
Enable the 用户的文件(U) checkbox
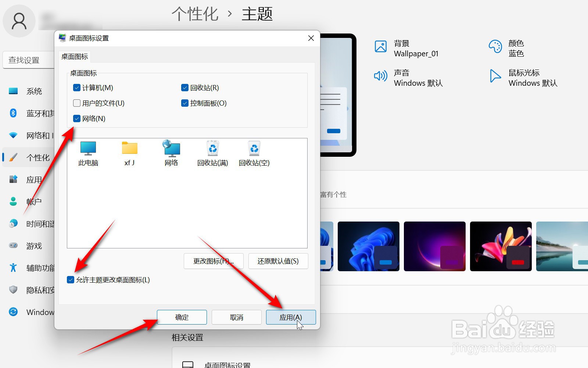coord(77,103)
